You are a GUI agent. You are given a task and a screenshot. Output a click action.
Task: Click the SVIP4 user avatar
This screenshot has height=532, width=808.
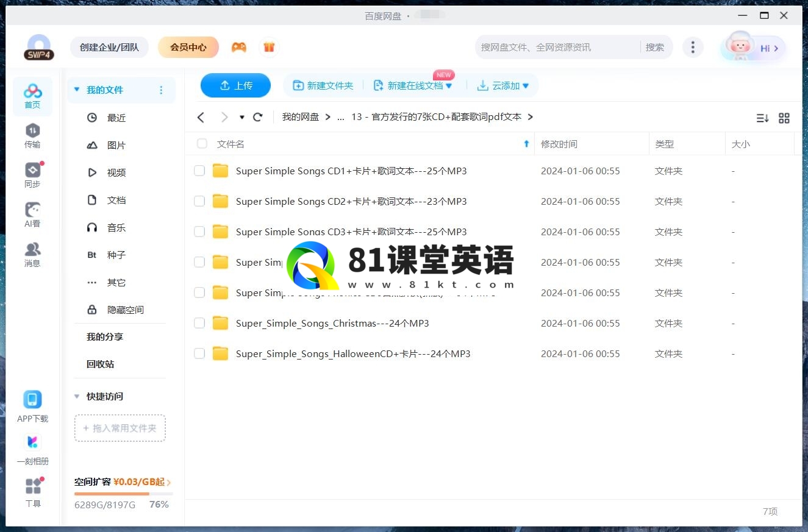39,48
